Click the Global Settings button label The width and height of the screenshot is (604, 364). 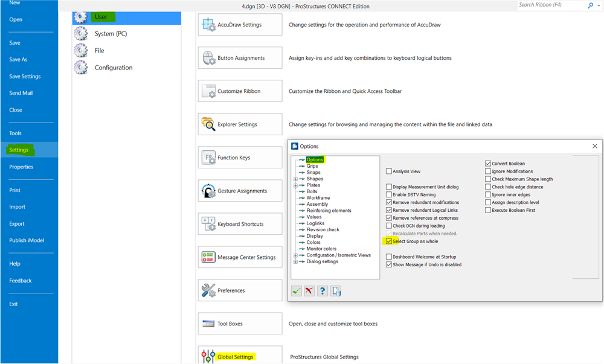click(x=236, y=357)
